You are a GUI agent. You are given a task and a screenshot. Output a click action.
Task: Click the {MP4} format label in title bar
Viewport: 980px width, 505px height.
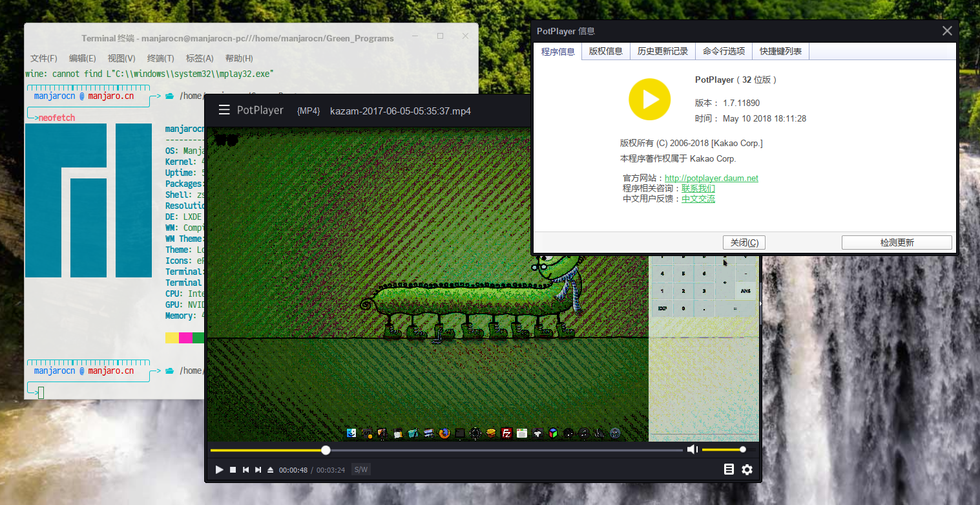pos(308,111)
